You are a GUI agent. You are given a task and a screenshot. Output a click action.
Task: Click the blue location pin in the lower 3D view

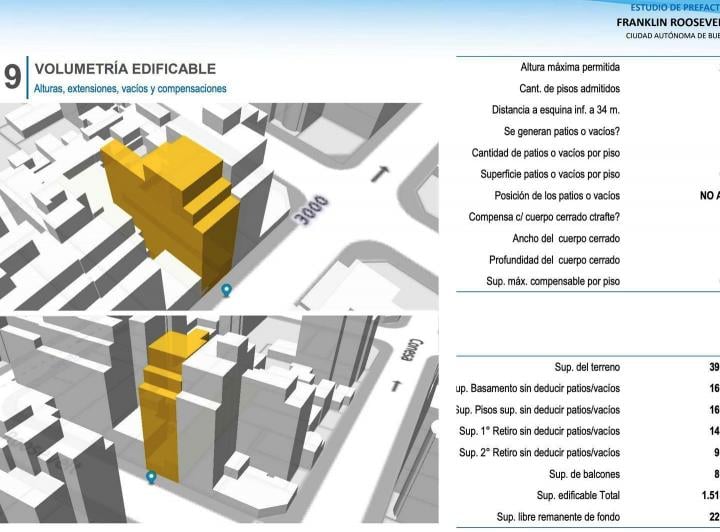[x=151, y=477]
